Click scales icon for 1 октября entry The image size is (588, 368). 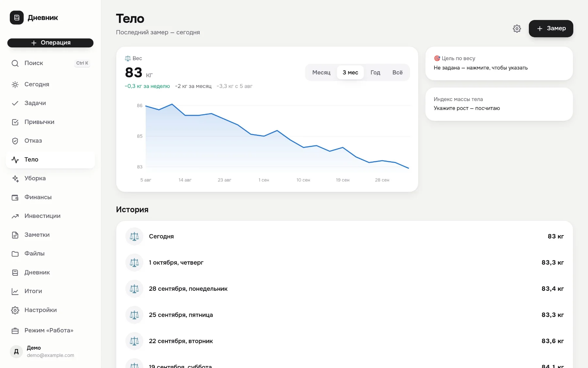click(134, 262)
